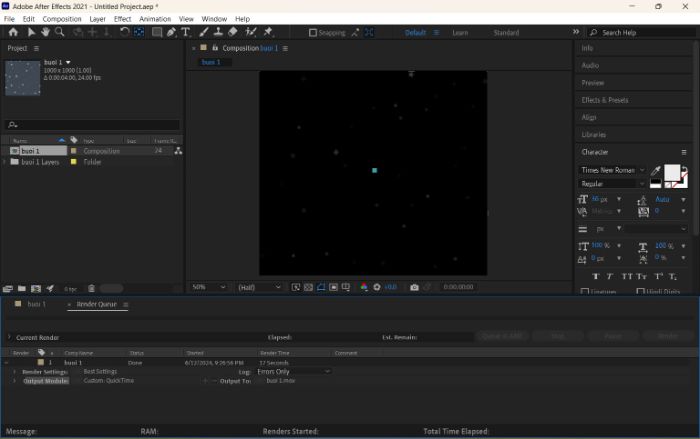700x439 pixels.
Task: Enable the Snapping checkbox
Action: (x=313, y=33)
